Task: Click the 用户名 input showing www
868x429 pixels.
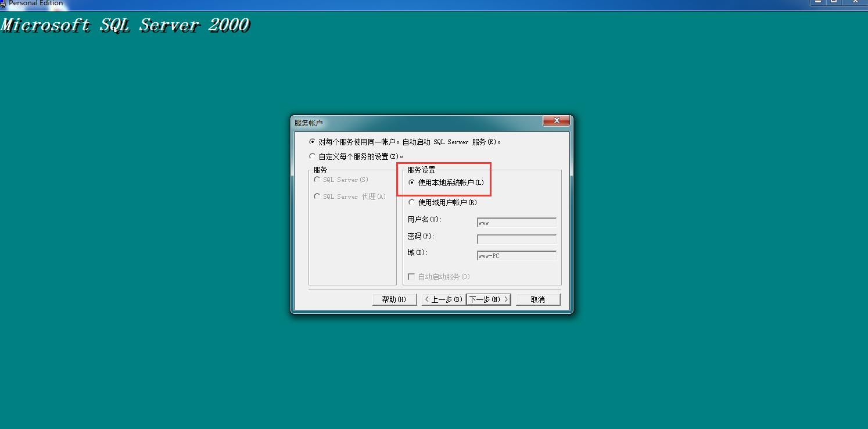Action: pos(516,222)
